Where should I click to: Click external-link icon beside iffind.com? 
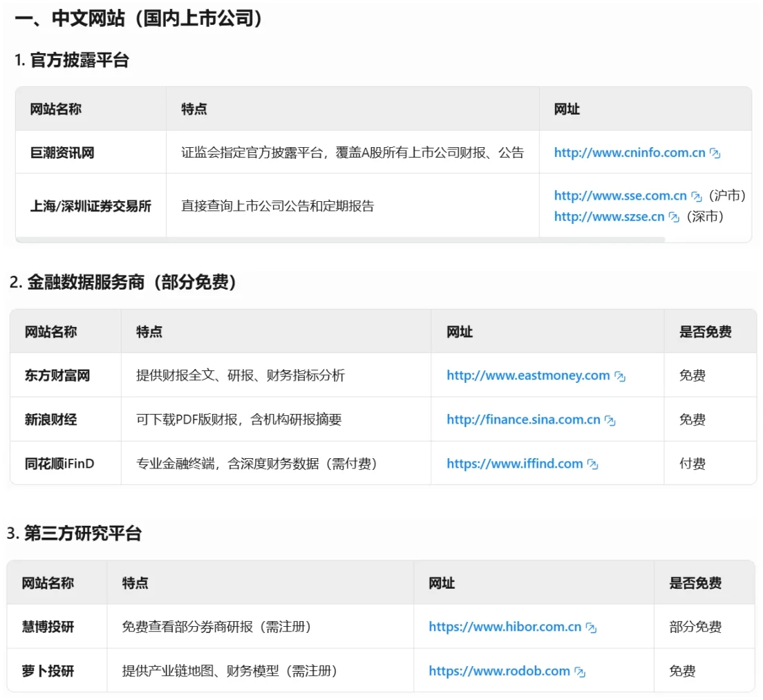click(592, 464)
